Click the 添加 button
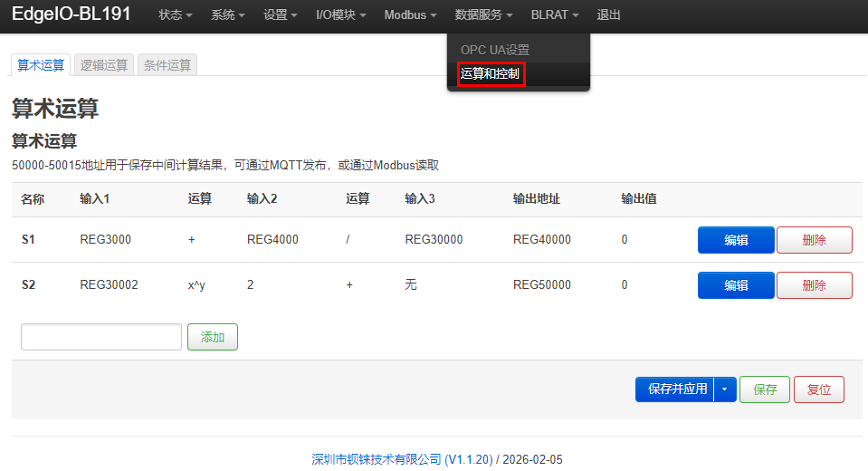This screenshot has height=471, width=868. click(x=213, y=337)
